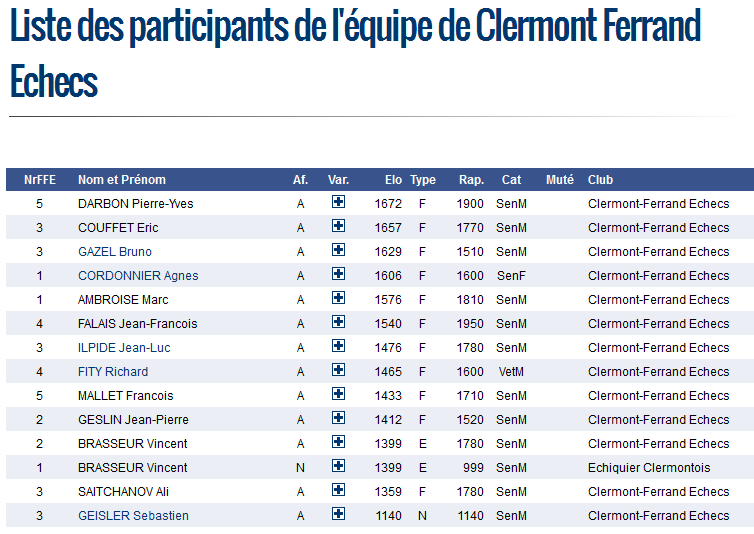This screenshot has height=534, width=754.
Task: Click the plus icon next to GAZEL Bruno
Action: (339, 250)
